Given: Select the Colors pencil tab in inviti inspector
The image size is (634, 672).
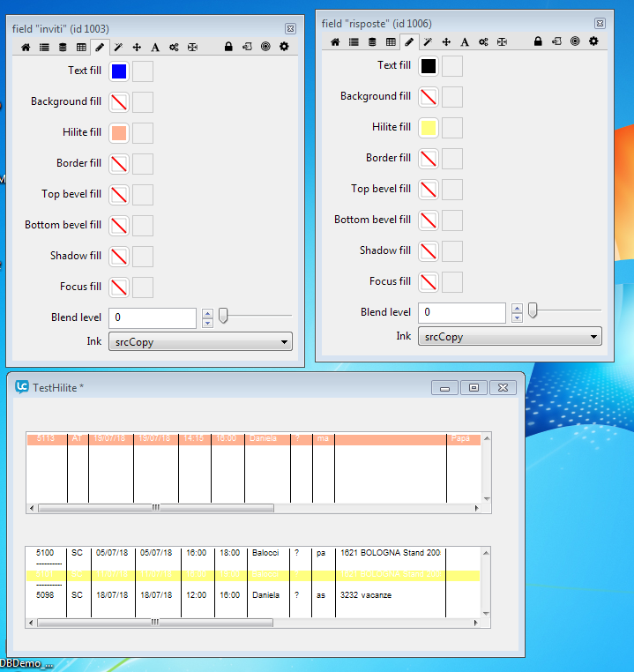Looking at the screenshot, I should (x=100, y=47).
